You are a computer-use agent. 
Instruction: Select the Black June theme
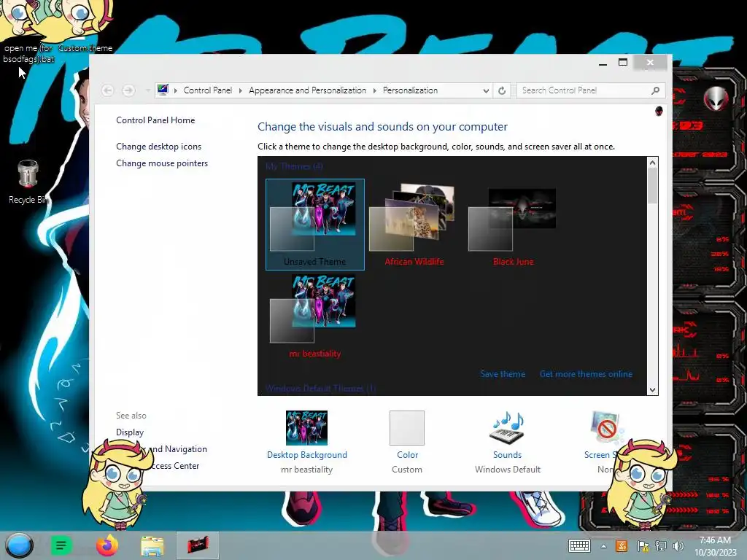point(513,225)
